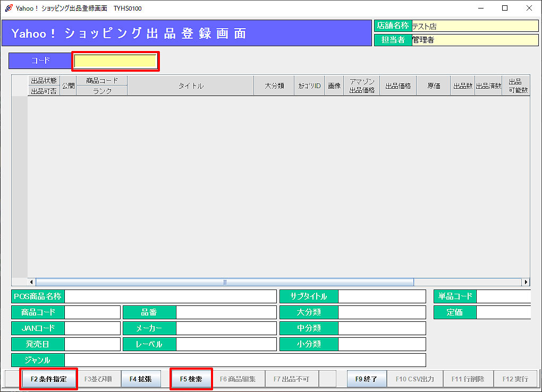The width and height of the screenshot is (542, 392).
Task: Click the app icon in title bar
Action: pos(9,8)
